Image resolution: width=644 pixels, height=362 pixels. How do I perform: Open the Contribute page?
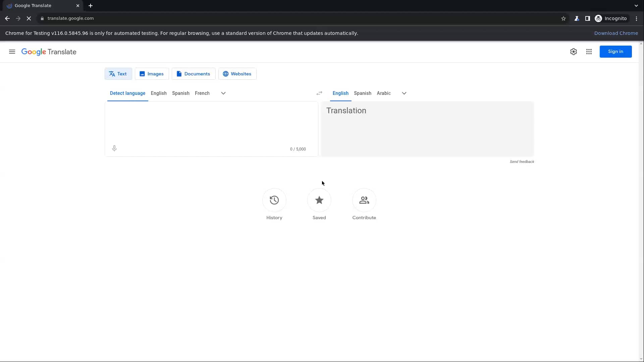(x=364, y=204)
